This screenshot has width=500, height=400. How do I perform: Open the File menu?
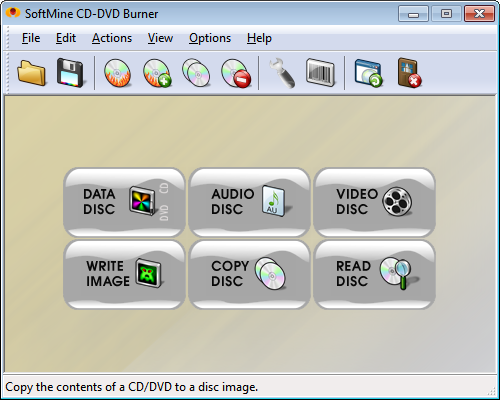(x=31, y=38)
